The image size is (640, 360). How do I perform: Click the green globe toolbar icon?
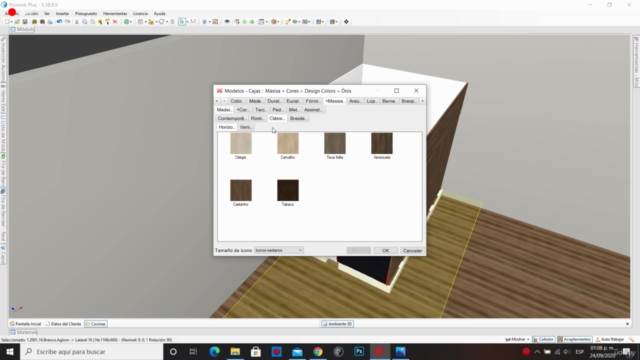[x=126, y=22]
